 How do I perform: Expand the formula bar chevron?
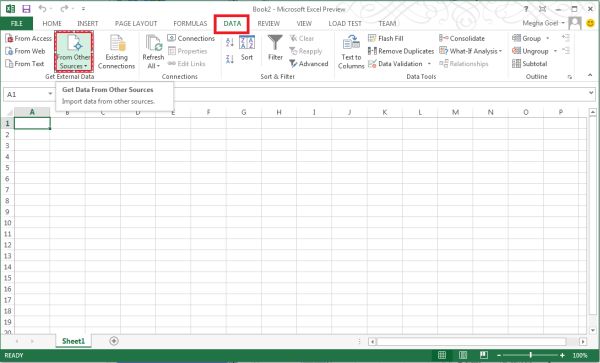(x=591, y=93)
